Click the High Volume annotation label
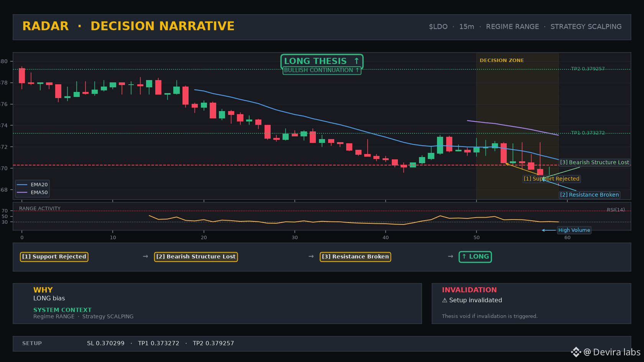Screen dimensions: 644x362 [574, 230]
